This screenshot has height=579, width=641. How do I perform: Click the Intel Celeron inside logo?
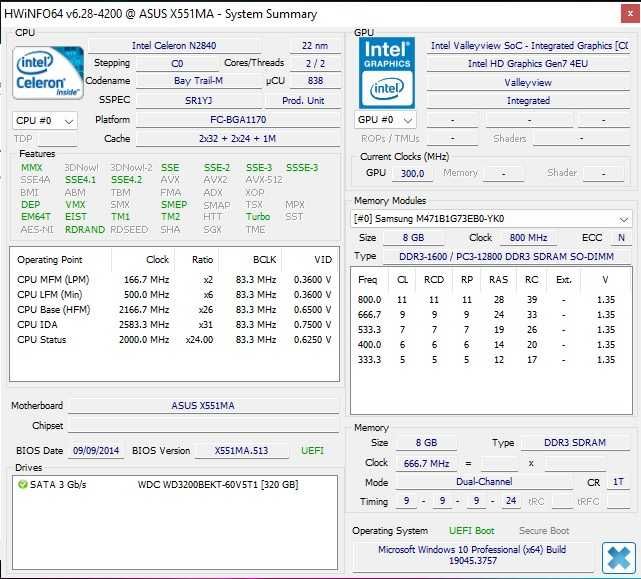48,73
